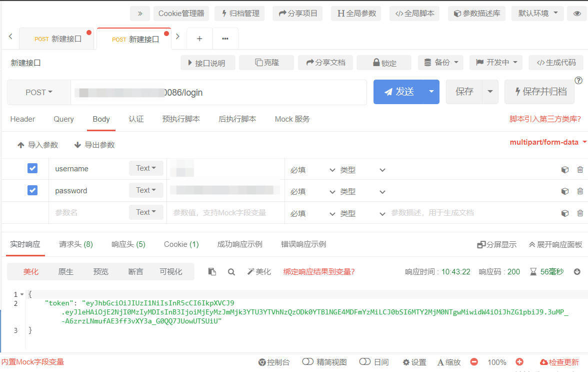Copy response with the copy icon

click(x=212, y=271)
